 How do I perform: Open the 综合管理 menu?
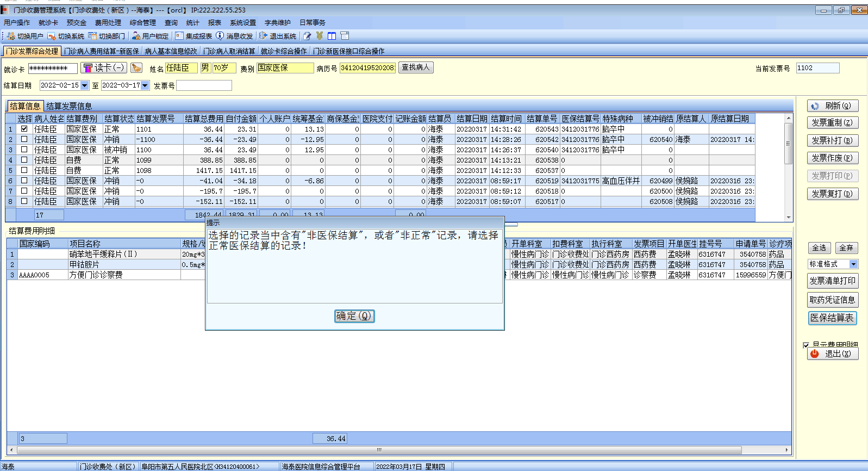pos(143,23)
